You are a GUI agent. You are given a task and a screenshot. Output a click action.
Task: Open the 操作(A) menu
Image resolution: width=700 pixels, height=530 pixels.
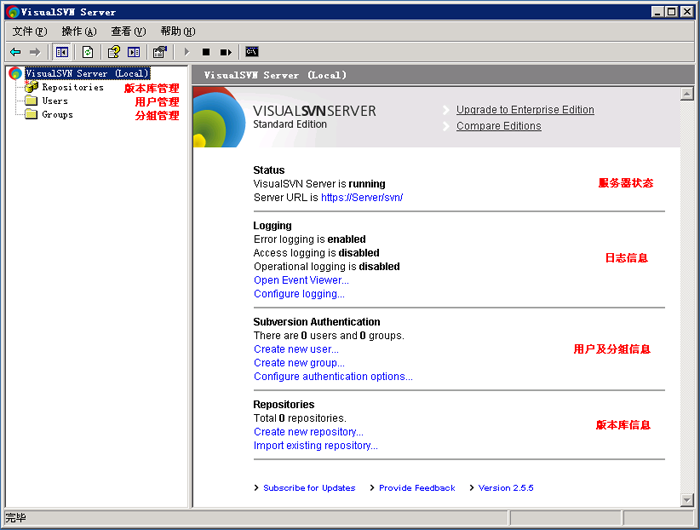pyautogui.click(x=79, y=31)
